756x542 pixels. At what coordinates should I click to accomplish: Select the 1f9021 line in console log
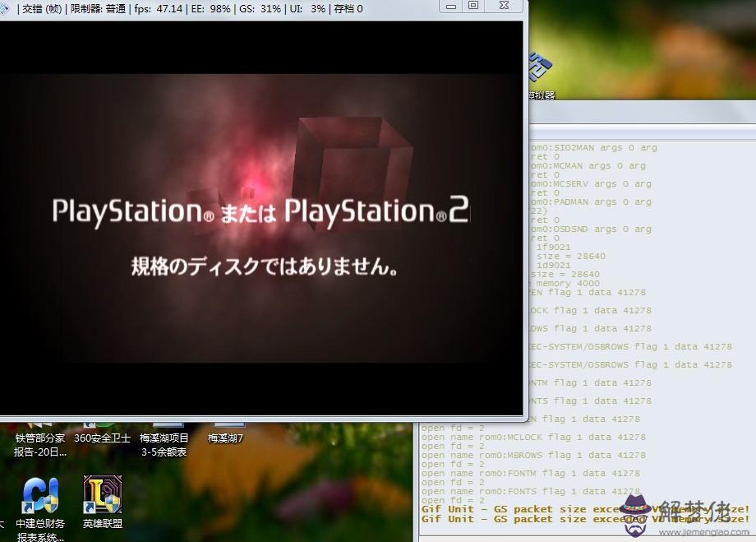tap(554, 247)
